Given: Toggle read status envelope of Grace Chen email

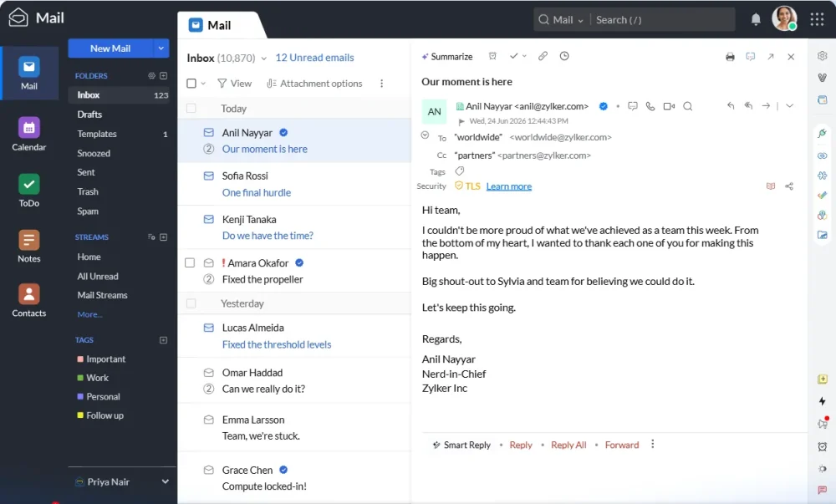Looking at the screenshot, I should [209, 470].
